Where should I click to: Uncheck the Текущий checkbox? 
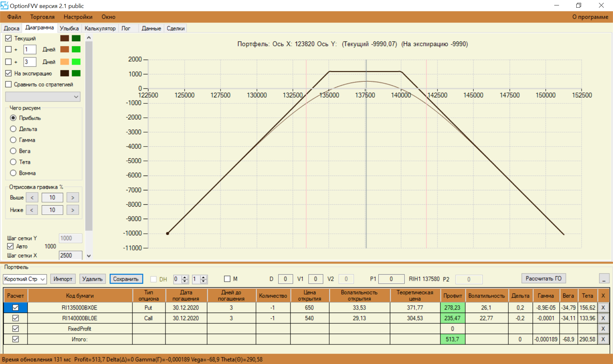tap(9, 38)
